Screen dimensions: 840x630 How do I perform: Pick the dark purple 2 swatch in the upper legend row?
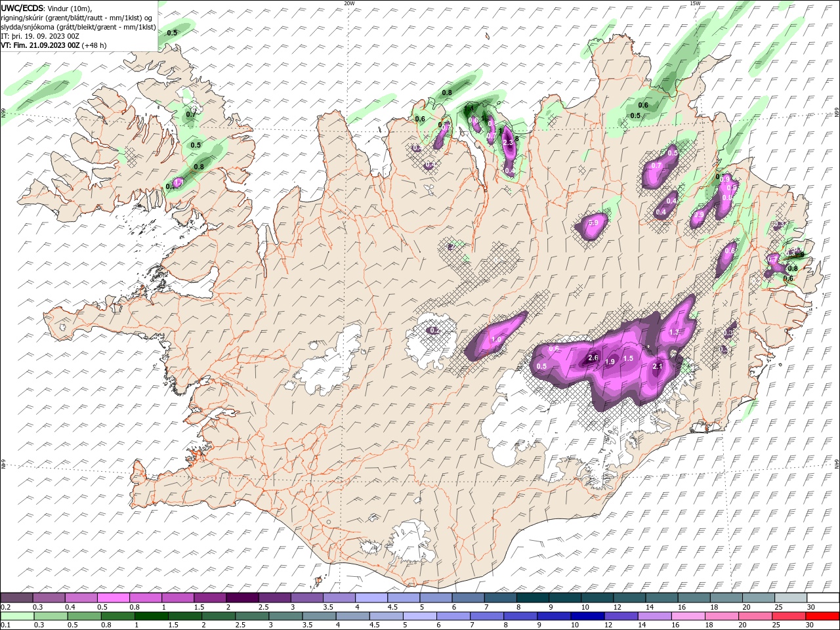pos(241,598)
